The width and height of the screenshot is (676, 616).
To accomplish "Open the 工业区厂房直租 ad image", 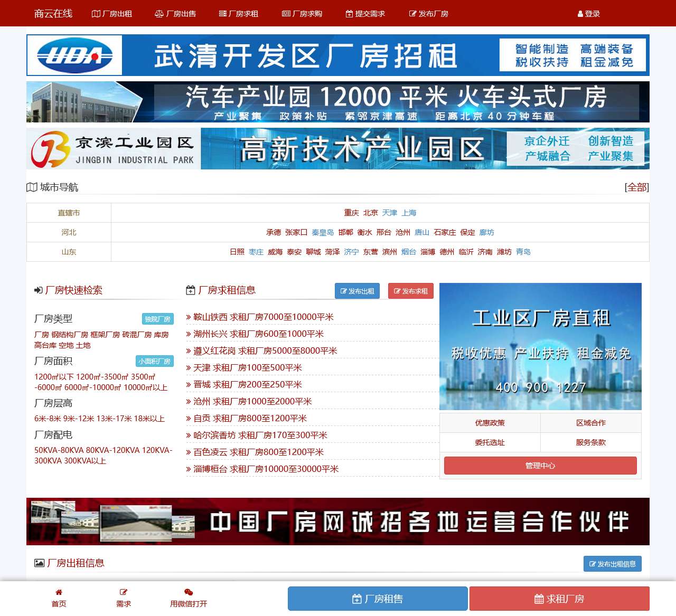I will pyautogui.click(x=540, y=347).
